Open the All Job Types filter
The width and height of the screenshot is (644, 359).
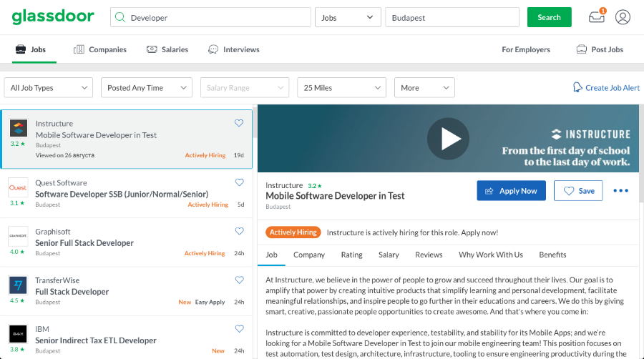coord(49,87)
